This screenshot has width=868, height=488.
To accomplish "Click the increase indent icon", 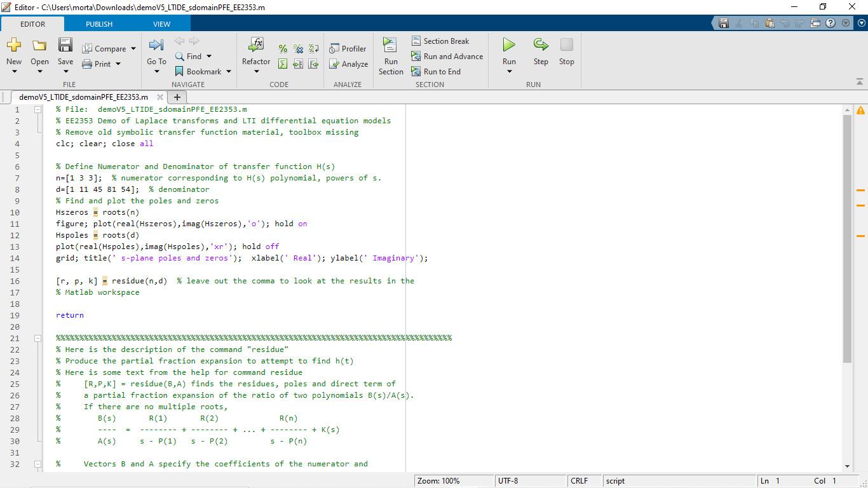I will point(298,64).
